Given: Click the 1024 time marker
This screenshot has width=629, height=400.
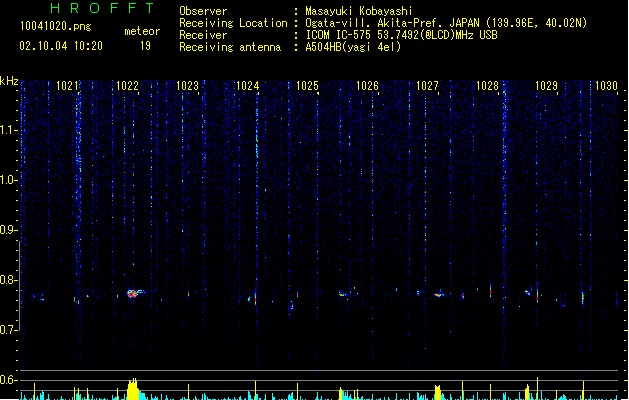Looking at the screenshot, I should click(248, 86).
